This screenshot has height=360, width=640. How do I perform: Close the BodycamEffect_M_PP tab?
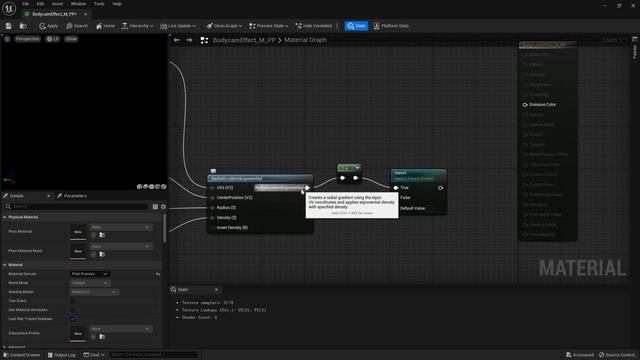pyautogui.click(x=85, y=14)
